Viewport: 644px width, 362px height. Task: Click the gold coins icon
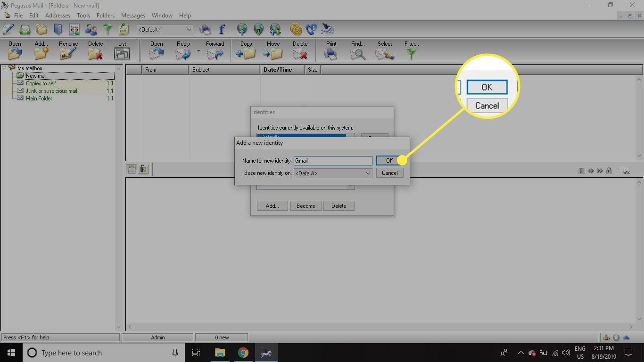[x=296, y=30]
